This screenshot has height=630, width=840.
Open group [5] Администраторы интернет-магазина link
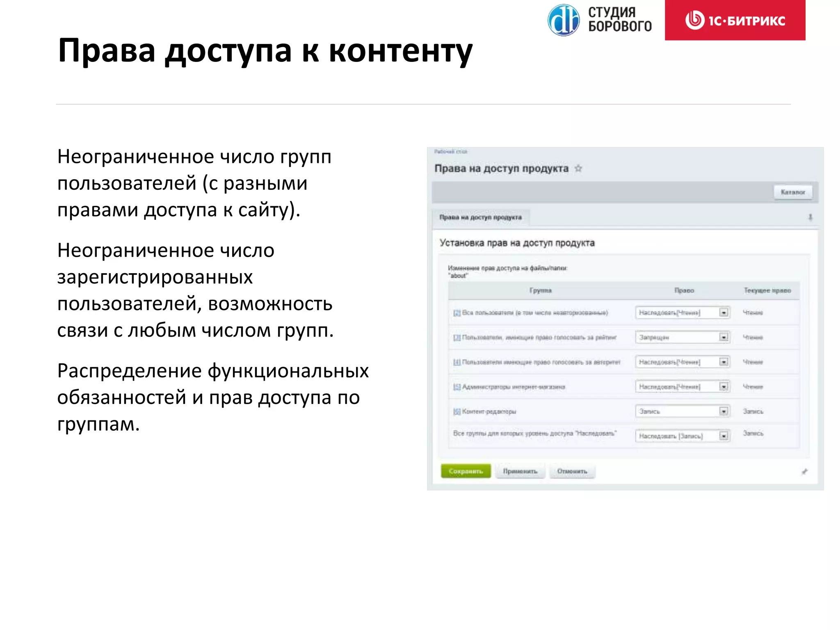point(457,387)
